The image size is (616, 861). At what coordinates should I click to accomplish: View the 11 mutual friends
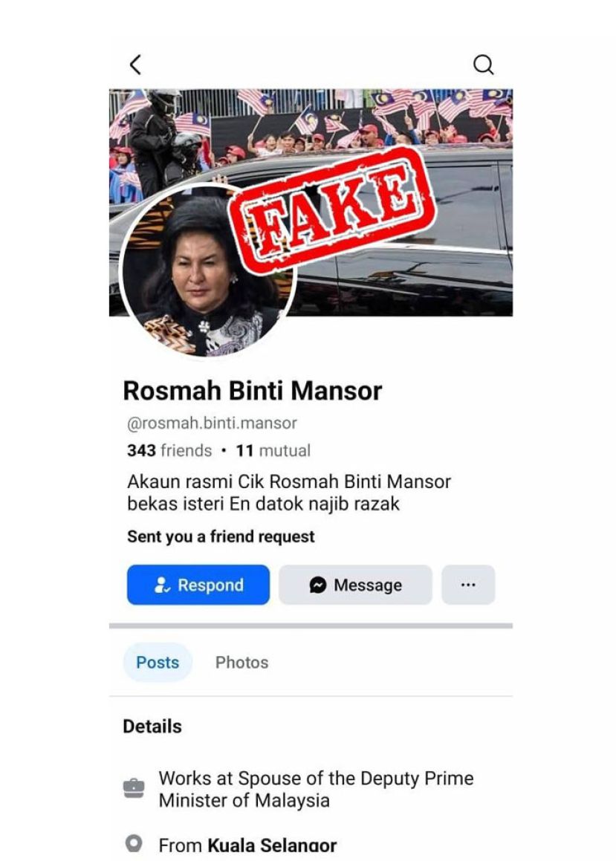click(273, 450)
